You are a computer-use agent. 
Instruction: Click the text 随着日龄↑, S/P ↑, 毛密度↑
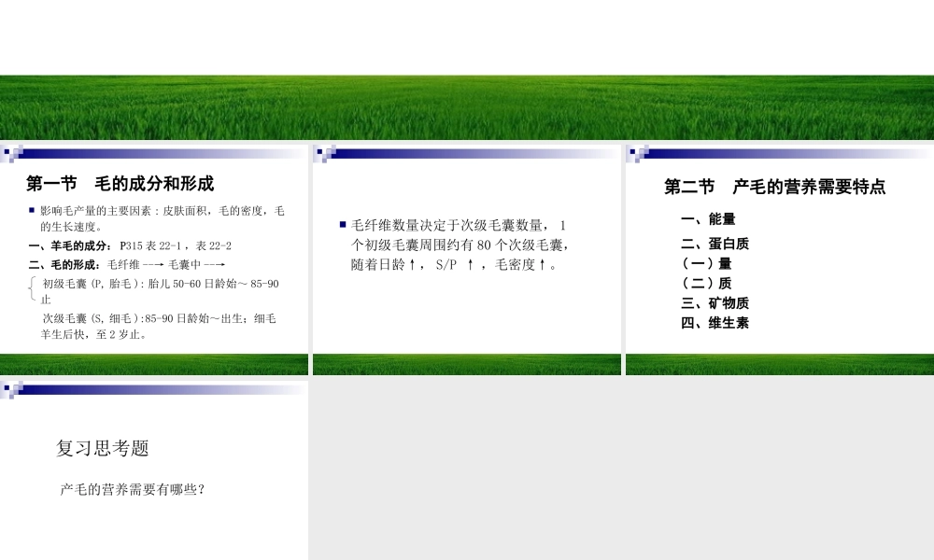(x=455, y=265)
